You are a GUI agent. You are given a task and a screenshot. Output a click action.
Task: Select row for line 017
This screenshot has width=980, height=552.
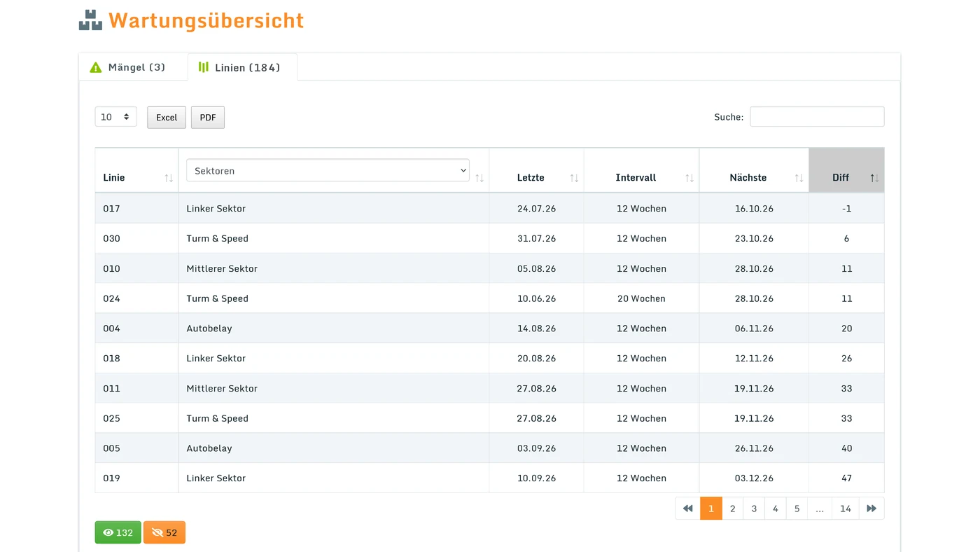click(x=489, y=208)
